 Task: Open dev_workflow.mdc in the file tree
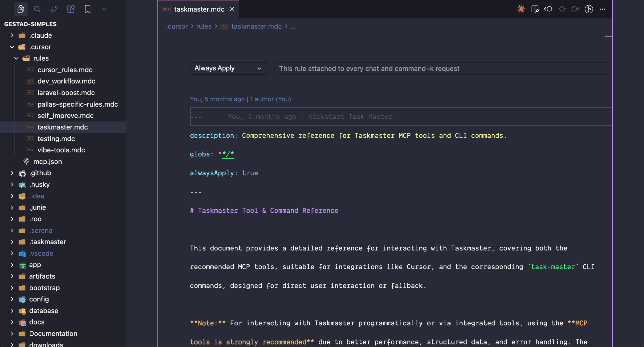[x=66, y=81]
